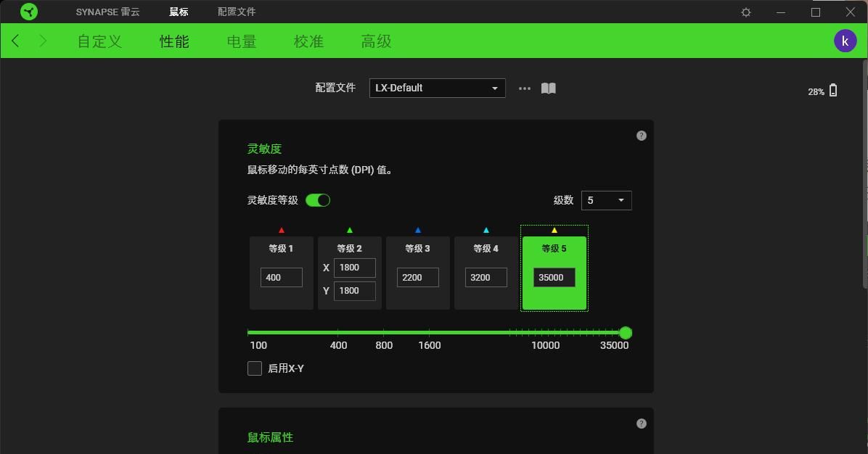Screen dimensions: 868x454
Task: Switch to the 性能 tab
Action: 174,41
